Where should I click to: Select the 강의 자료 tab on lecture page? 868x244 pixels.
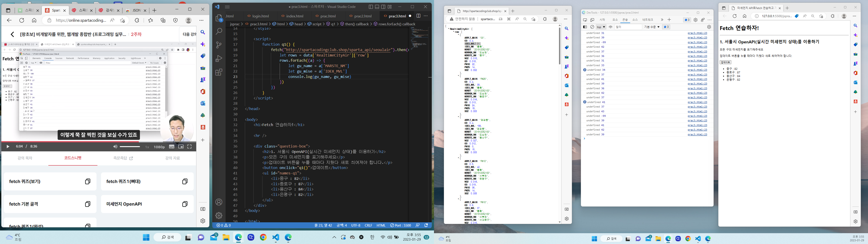coord(172,158)
